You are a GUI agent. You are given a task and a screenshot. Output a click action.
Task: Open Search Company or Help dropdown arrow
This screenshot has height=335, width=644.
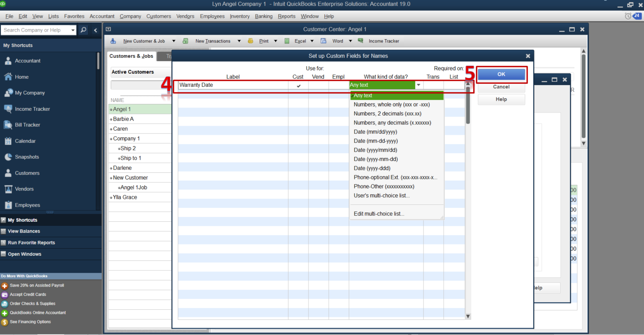point(73,30)
